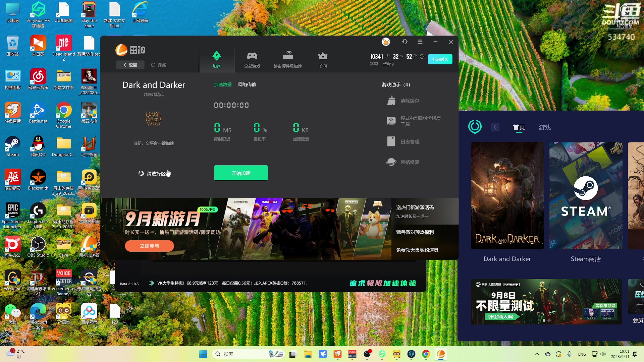
Task: Open 模式4虚拟网卡修复工具
Action: pyautogui.click(x=414, y=121)
